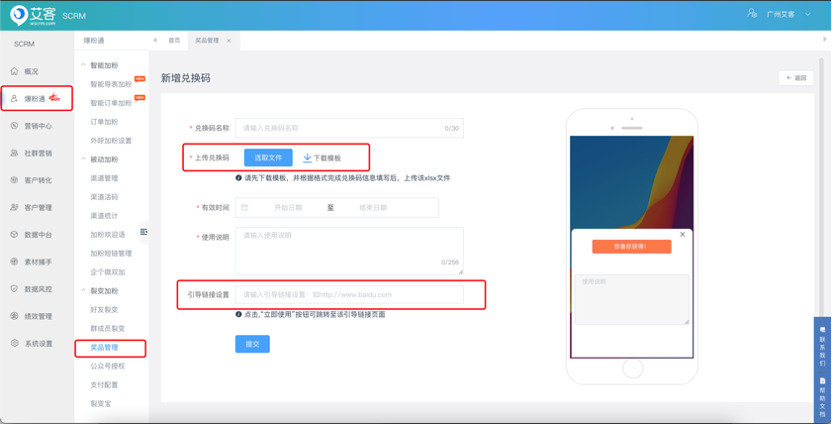Click the 广州艾客 user account icon
The height and width of the screenshot is (424, 832).
pos(753,14)
